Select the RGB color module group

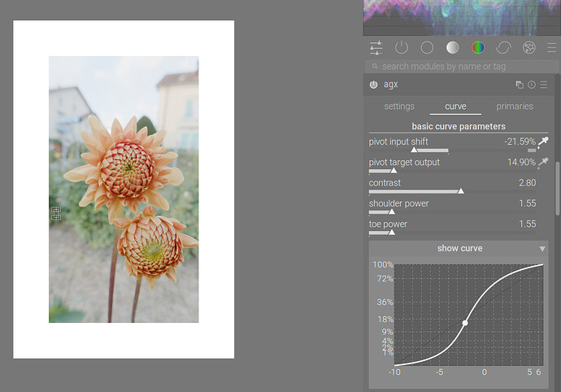[x=477, y=48]
